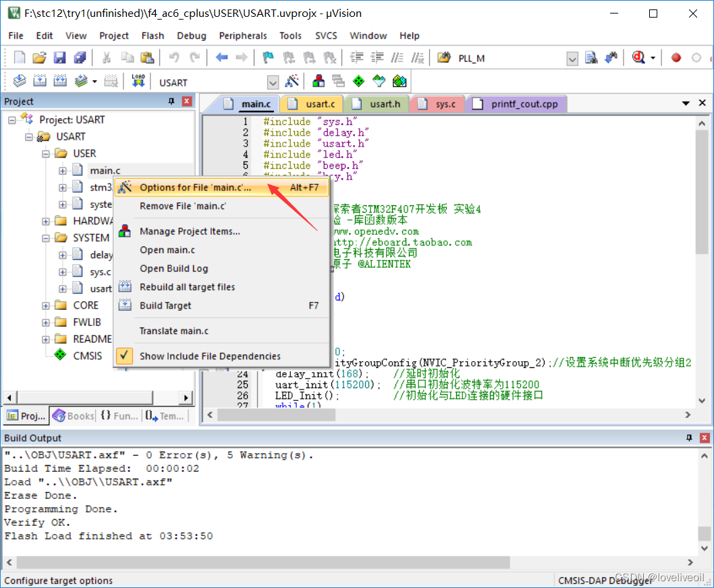Click the Rebuild all toolbar icon
Image resolution: width=714 pixels, height=588 pixels.
pos(60,82)
